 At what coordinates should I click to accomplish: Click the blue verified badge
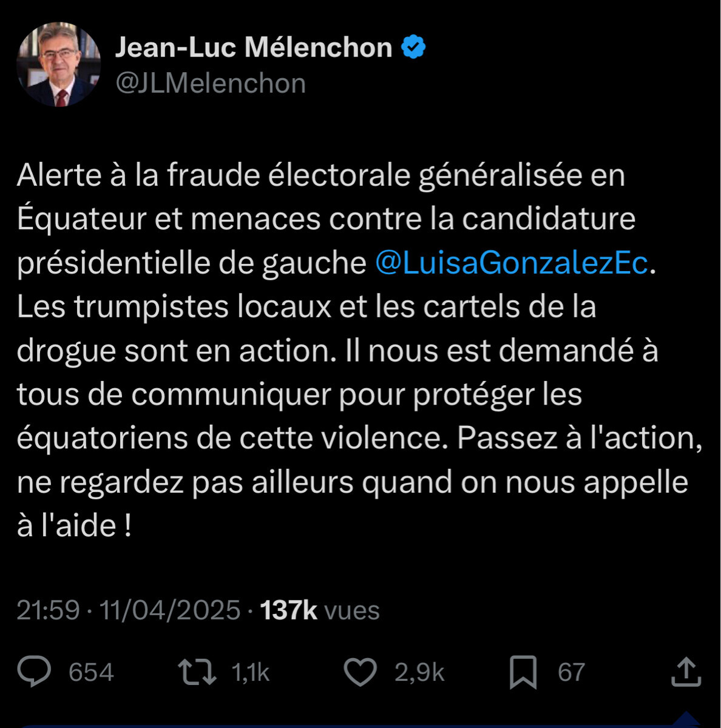(413, 47)
